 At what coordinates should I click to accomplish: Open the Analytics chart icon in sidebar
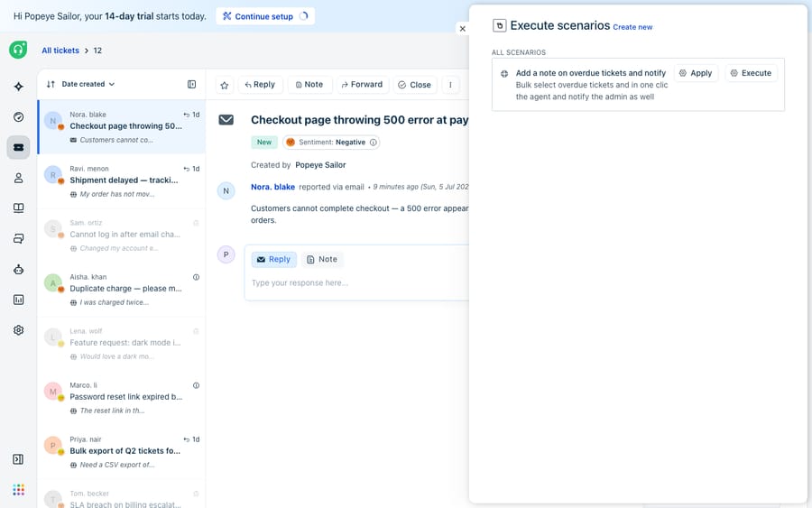pyautogui.click(x=19, y=300)
